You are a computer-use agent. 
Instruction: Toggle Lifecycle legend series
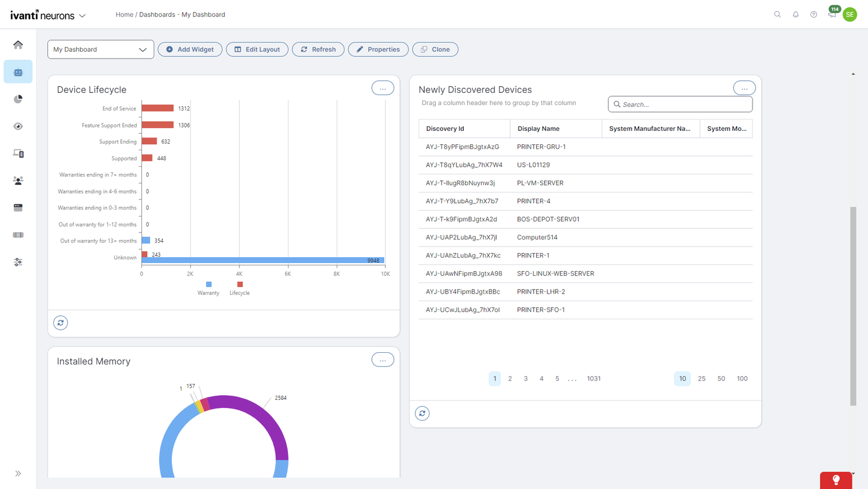(x=239, y=288)
